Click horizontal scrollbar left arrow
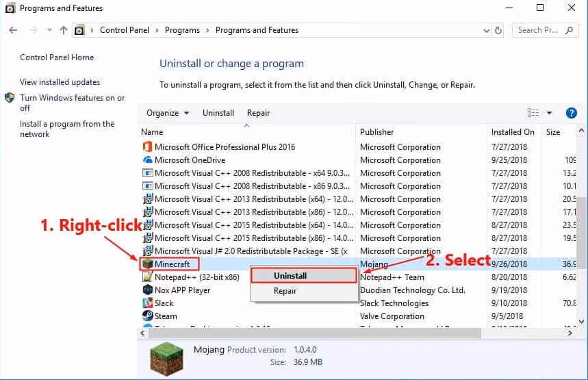 [143, 333]
